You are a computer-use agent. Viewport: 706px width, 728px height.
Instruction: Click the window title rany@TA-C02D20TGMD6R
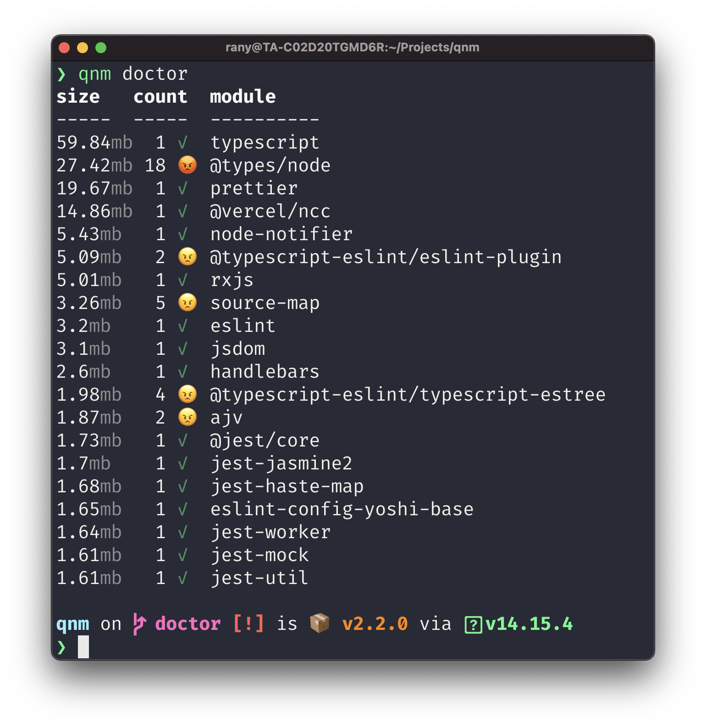pos(352,47)
